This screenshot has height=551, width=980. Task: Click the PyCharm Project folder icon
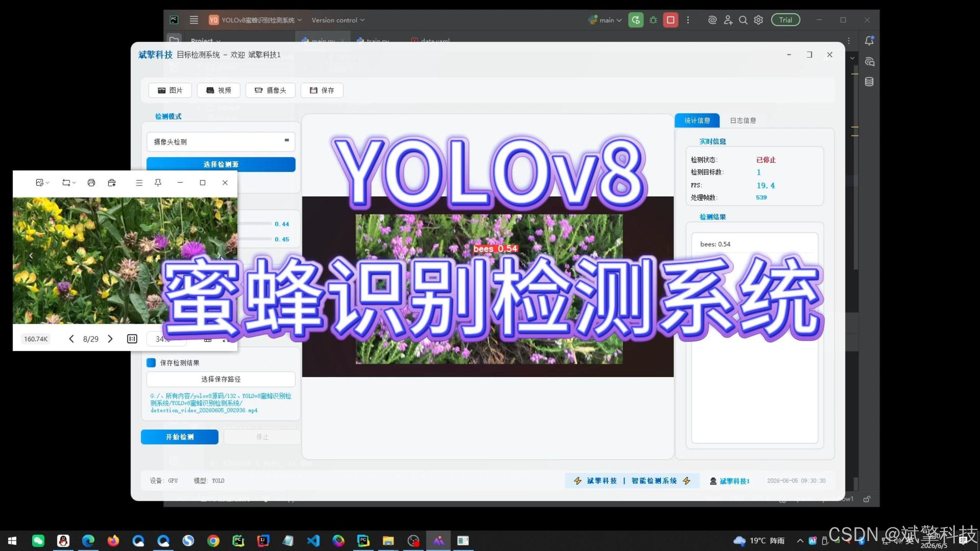pyautogui.click(x=174, y=40)
